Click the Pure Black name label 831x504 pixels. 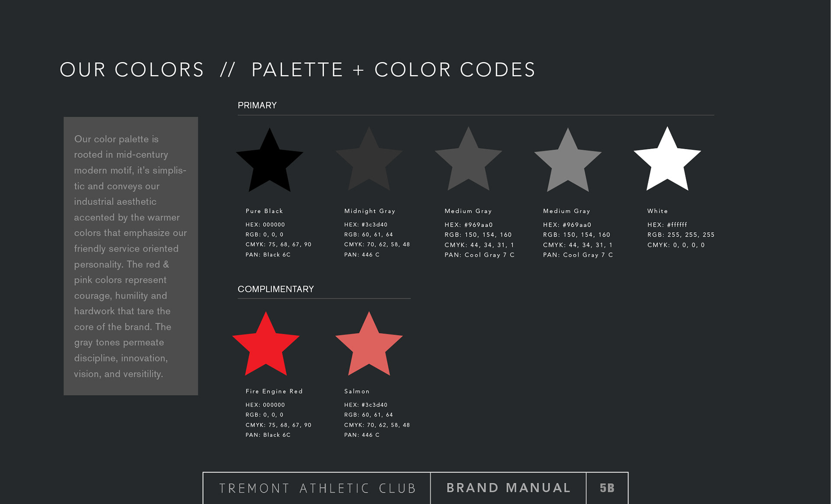coord(264,211)
